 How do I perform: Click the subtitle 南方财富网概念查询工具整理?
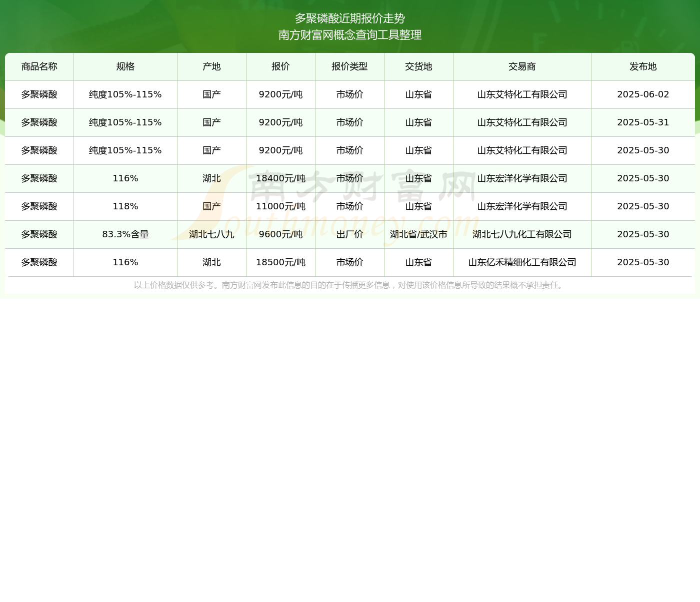350,35
